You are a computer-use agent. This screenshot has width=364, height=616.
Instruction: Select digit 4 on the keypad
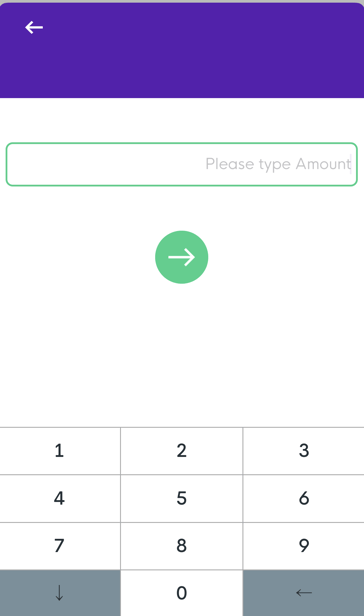(60, 498)
